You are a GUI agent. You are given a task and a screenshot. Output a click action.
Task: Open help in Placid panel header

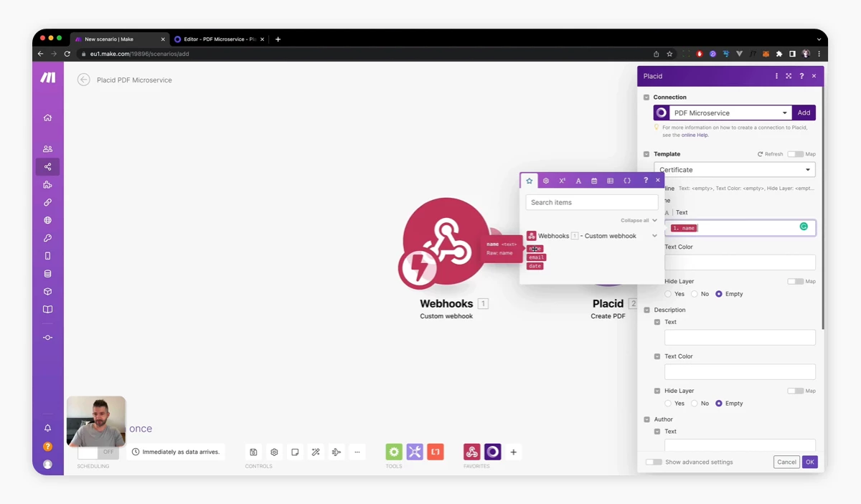tap(801, 76)
